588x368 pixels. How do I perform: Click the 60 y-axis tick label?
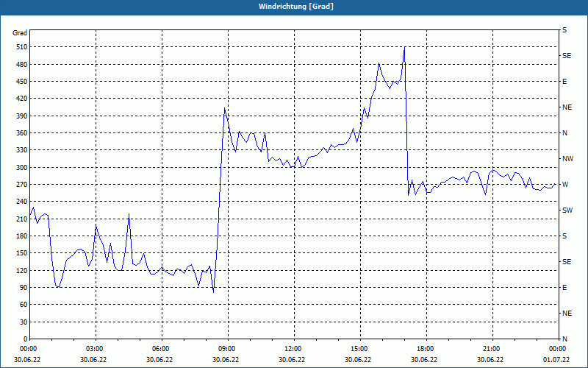coord(24,305)
